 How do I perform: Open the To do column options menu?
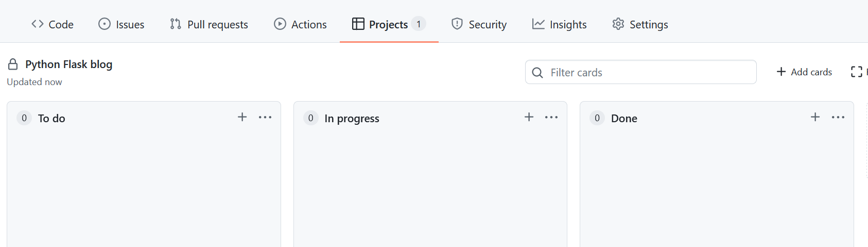pos(265,117)
